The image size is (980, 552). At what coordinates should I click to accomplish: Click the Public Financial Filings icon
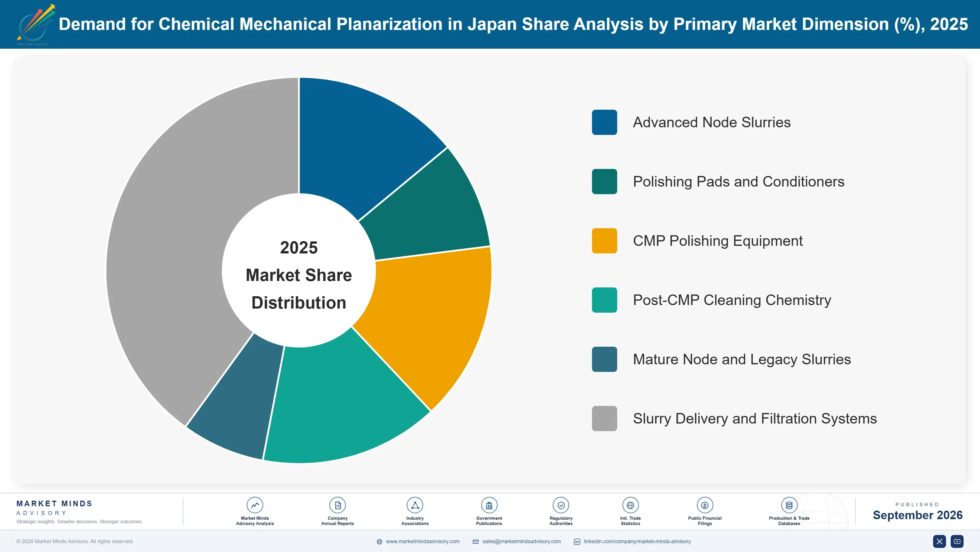705,505
